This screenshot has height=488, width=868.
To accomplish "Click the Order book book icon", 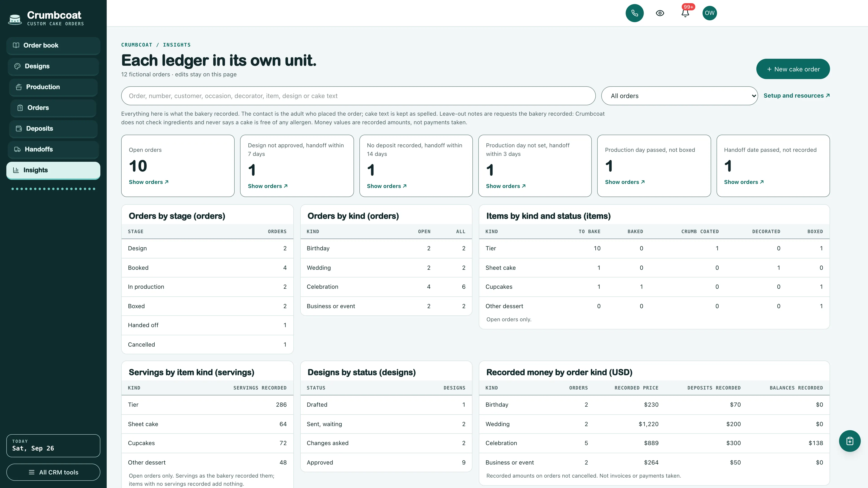I will [16, 45].
